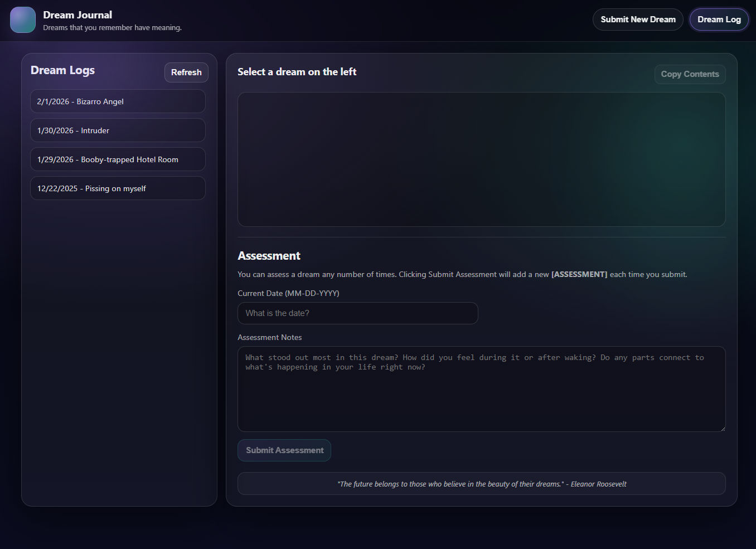756x549 pixels.
Task: Choose the Booby-trapped Hotel Room dream
Action: 118,159
